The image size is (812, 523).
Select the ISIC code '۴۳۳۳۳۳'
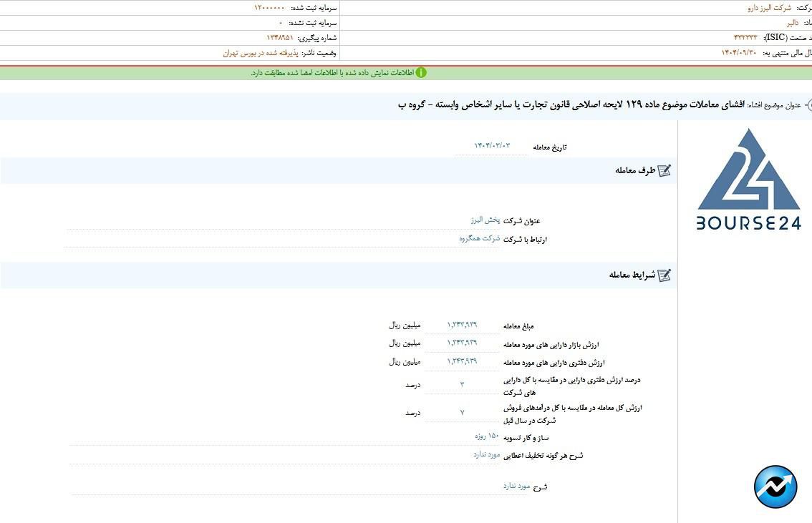tap(745, 38)
